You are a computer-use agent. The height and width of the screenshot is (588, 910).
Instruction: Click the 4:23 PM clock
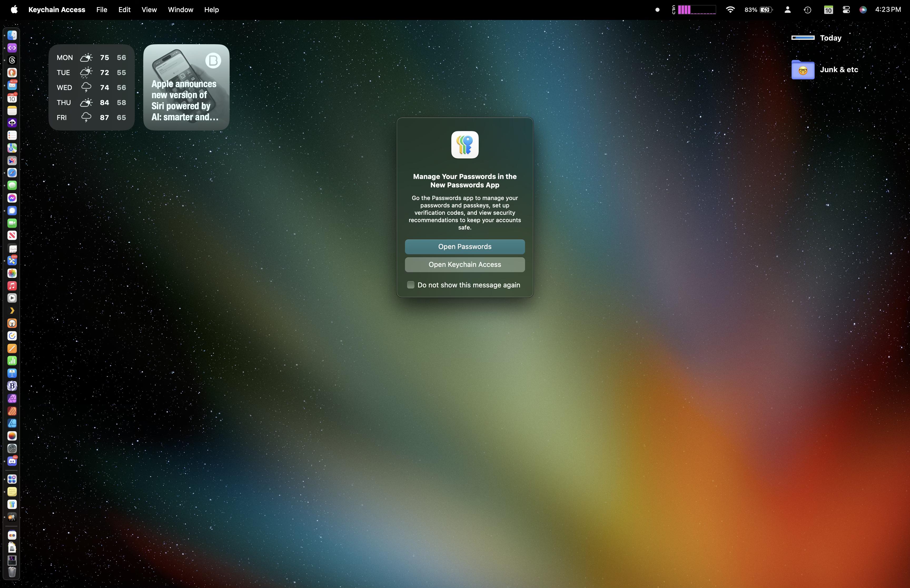tap(888, 9)
